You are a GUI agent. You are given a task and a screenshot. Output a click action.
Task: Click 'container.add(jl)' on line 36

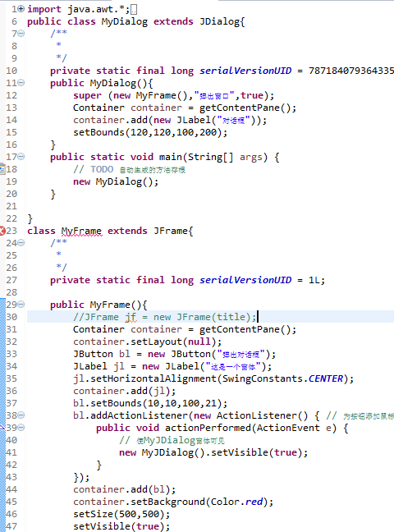click(x=121, y=391)
